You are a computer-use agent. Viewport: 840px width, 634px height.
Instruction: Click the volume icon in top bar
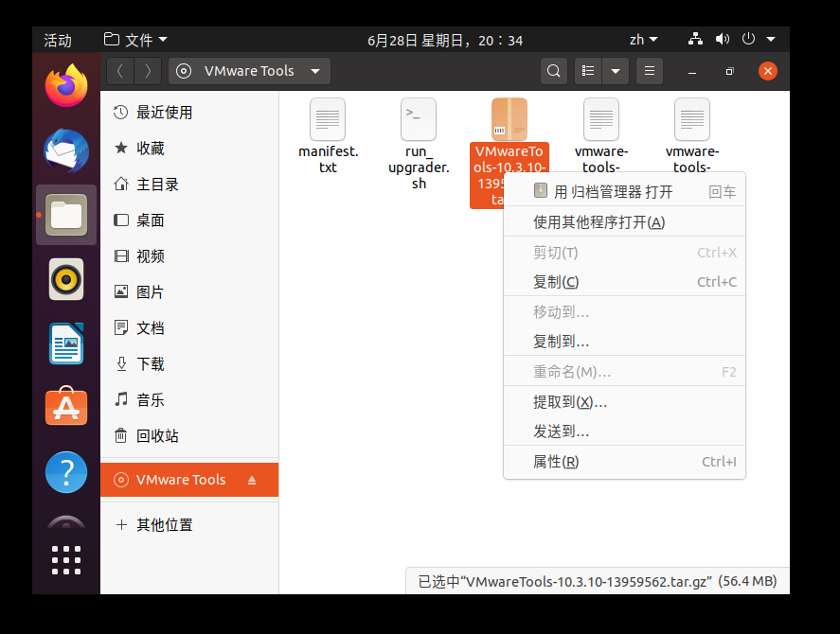(723, 39)
